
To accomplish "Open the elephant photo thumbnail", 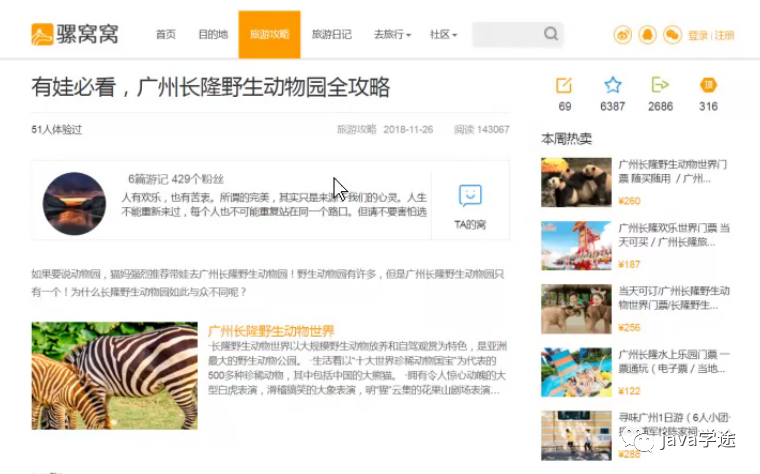I will (576, 309).
